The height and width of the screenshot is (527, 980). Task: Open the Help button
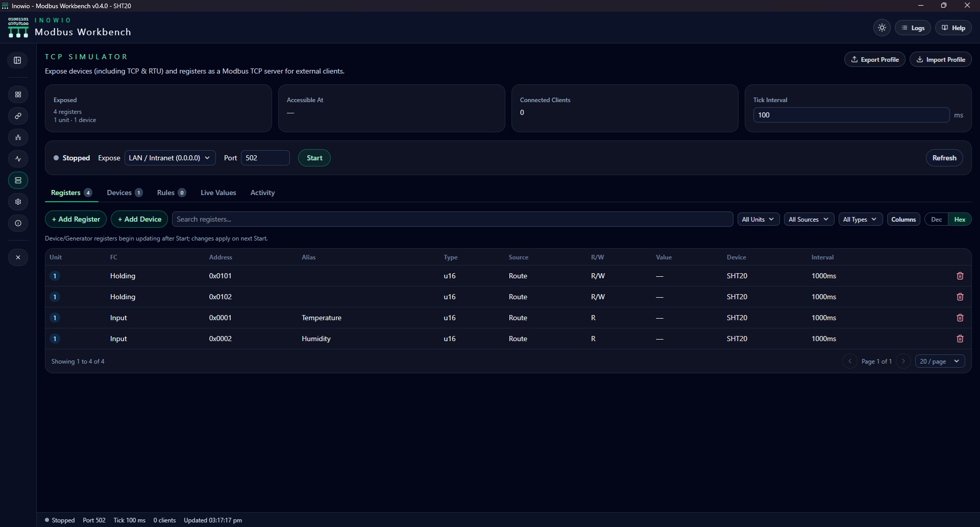pos(953,28)
